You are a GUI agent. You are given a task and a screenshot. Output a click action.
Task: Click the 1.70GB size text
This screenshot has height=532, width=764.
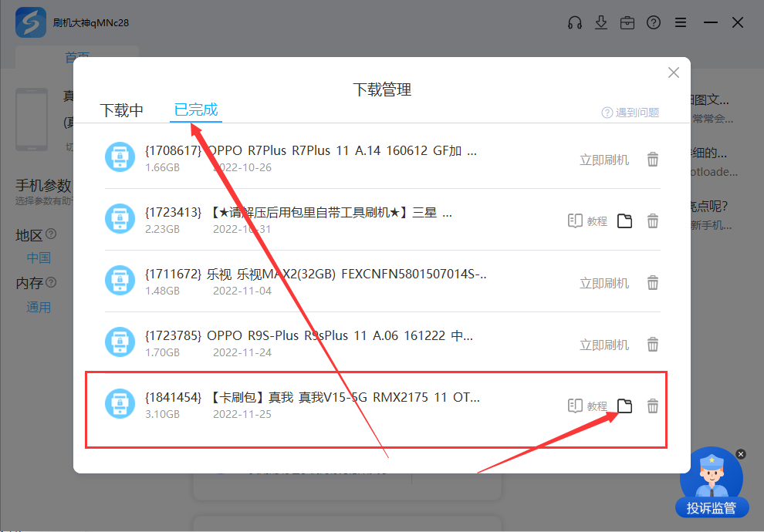pos(162,353)
